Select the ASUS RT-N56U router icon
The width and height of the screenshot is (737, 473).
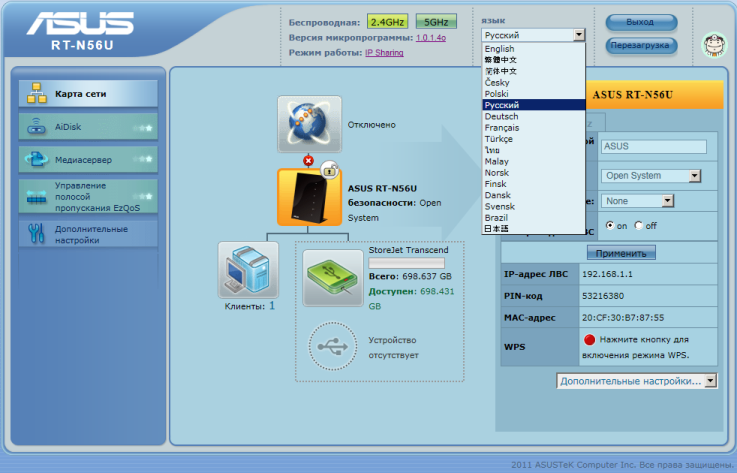pos(309,197)
